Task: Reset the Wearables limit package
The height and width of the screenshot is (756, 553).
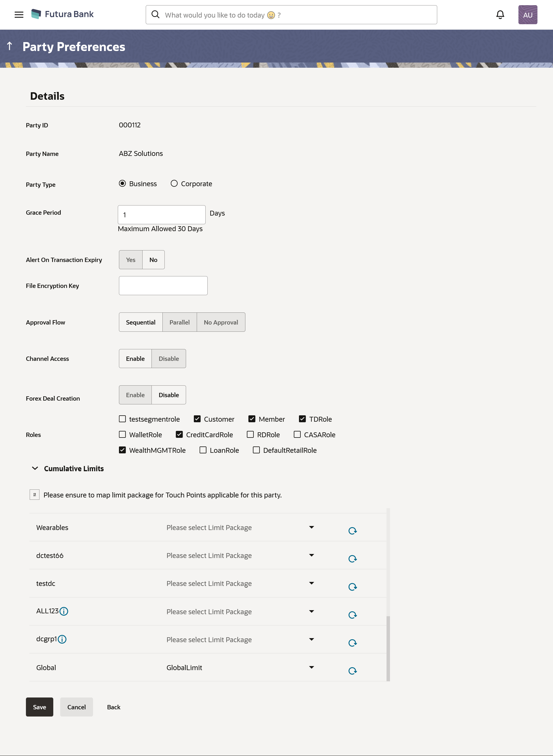Action: (x=352, y=531)
